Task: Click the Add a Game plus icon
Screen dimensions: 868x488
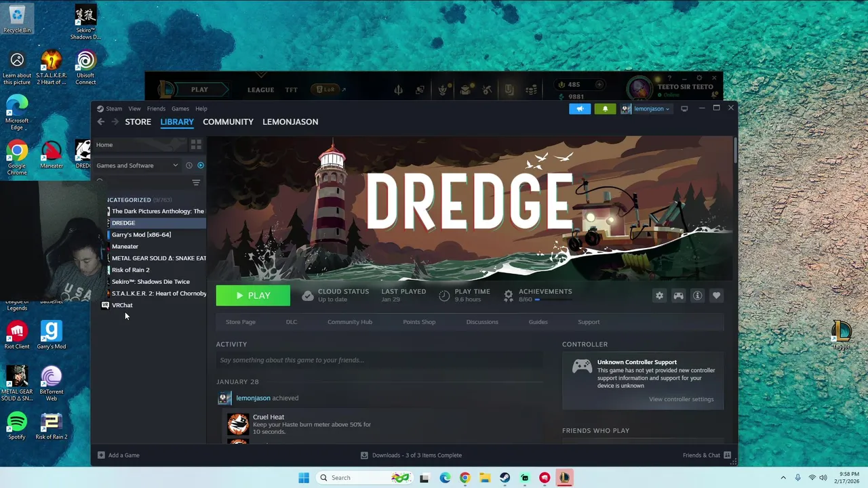Action: click(x=101, y=455)
